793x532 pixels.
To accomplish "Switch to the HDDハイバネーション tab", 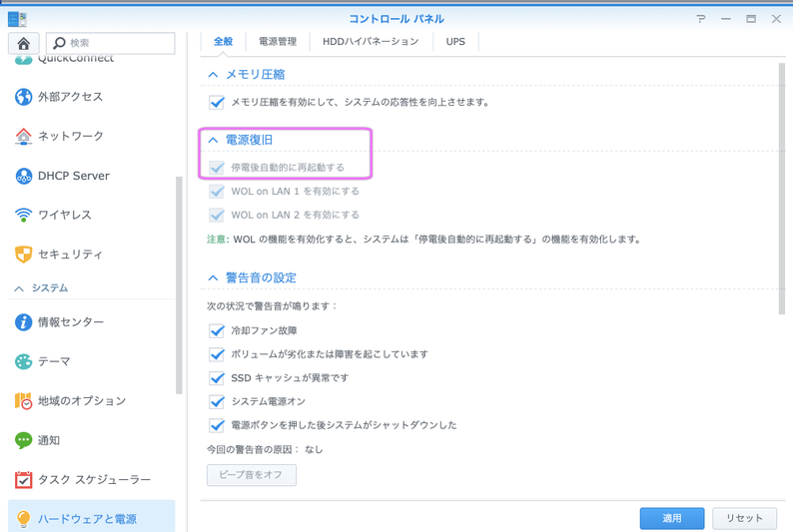I will (371, 42).
